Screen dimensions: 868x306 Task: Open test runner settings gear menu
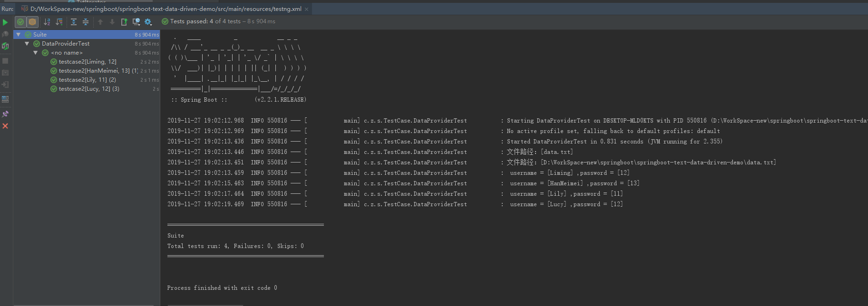click(148, 22)
